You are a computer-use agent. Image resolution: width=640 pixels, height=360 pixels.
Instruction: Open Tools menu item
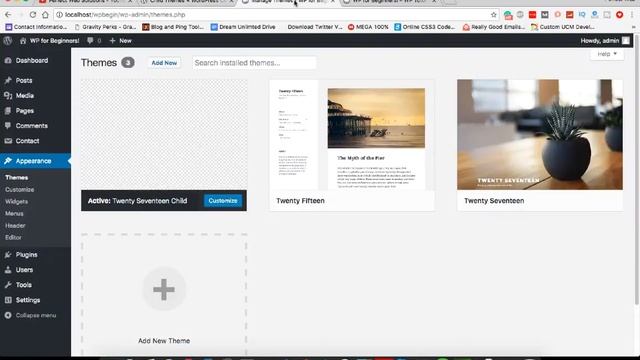24,285
